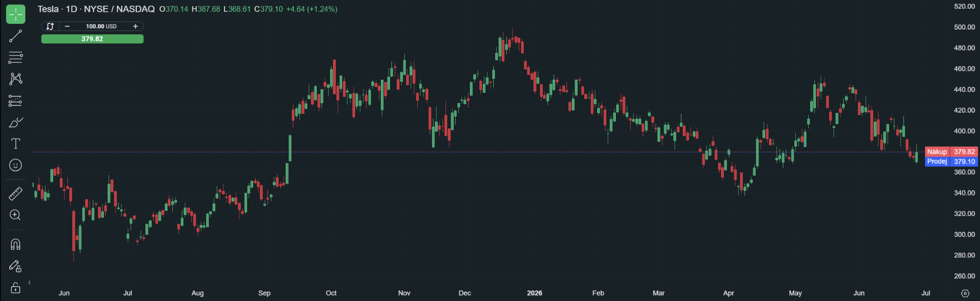Viewport: 980px width, 301px height.
Task: Click the 1D interval label
Action: [71, 9]
